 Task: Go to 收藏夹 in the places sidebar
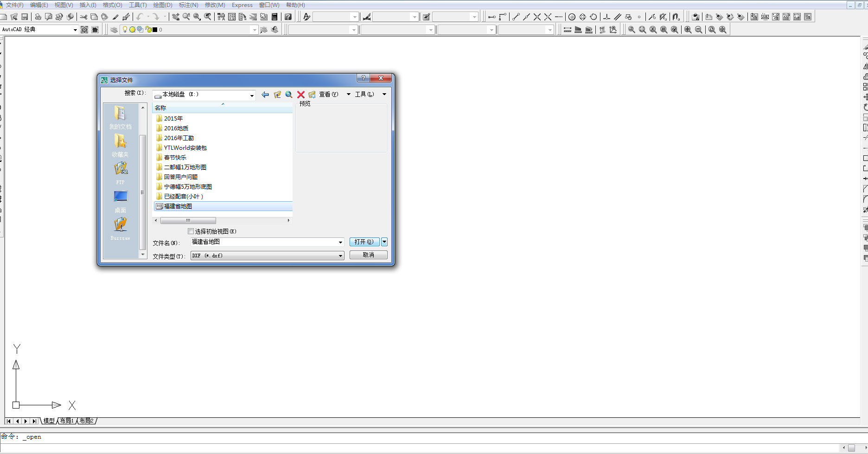[121, 146]
